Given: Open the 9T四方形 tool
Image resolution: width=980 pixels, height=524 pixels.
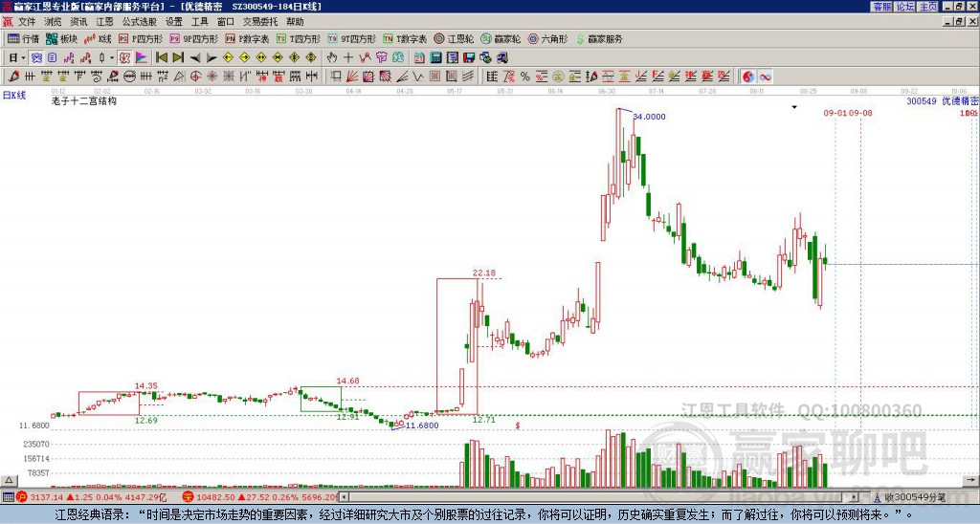Looking at the screenshot, I should point(352,38).
